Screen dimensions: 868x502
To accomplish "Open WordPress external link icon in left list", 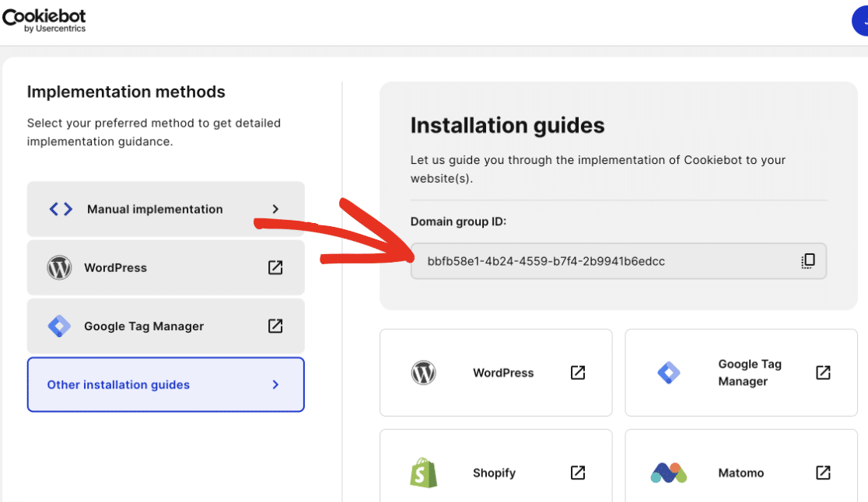I will (275, 267).
